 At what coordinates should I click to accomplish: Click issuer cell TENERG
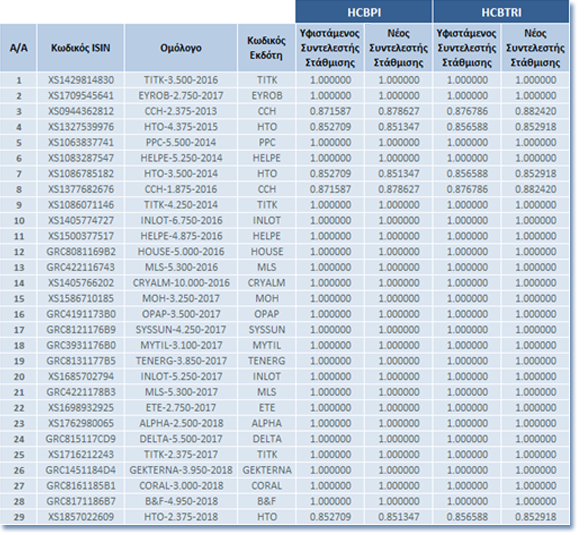(x=266, y=361)
